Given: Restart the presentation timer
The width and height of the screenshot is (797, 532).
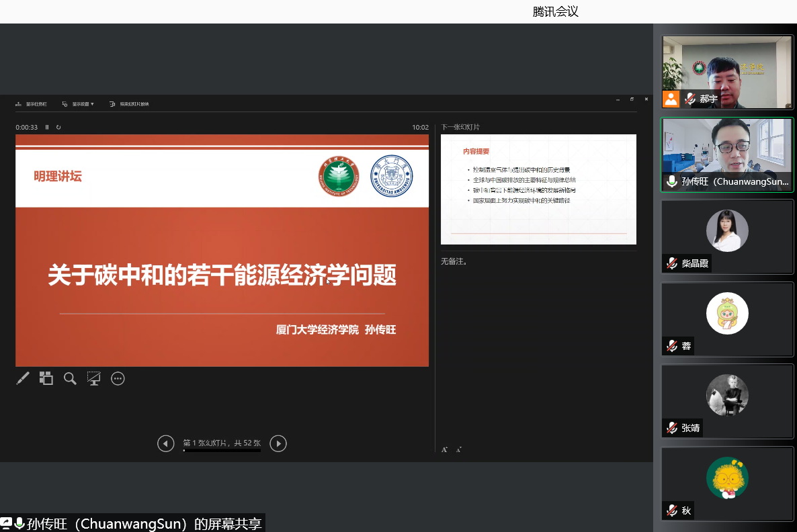Looking at the screenshot, I should (x=58, y=127).
